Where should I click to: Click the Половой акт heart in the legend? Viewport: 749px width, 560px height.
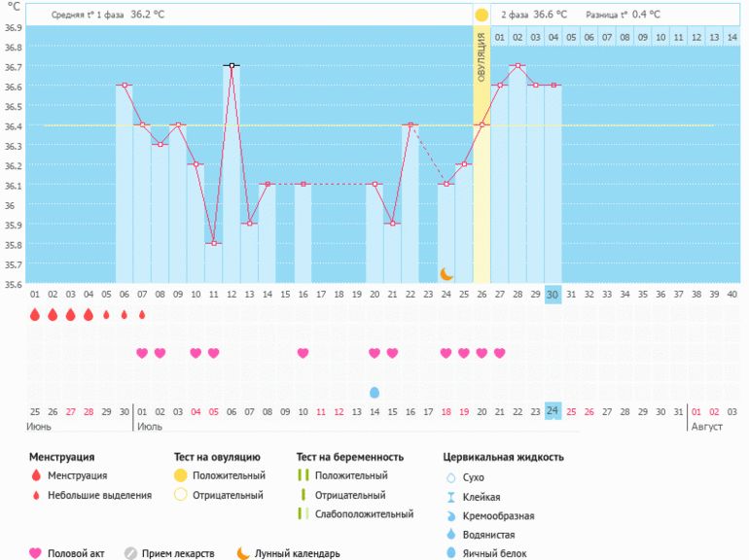[x=36, y=553]
